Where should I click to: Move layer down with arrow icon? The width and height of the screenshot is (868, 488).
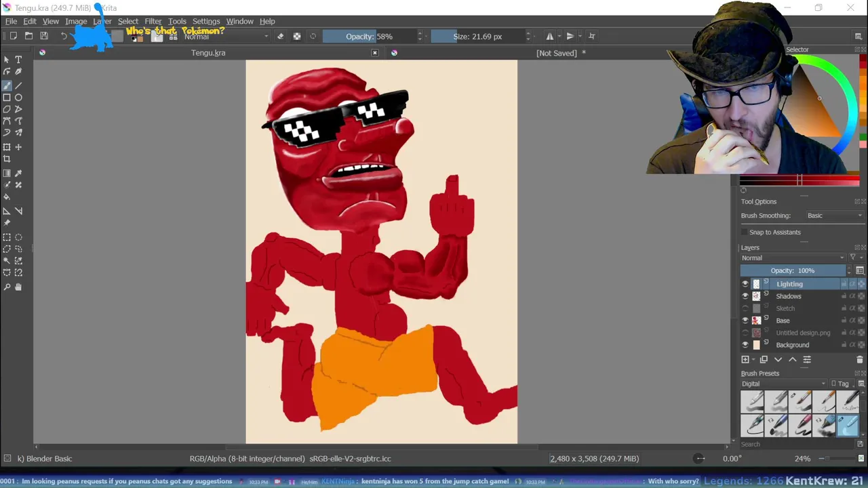778,360
